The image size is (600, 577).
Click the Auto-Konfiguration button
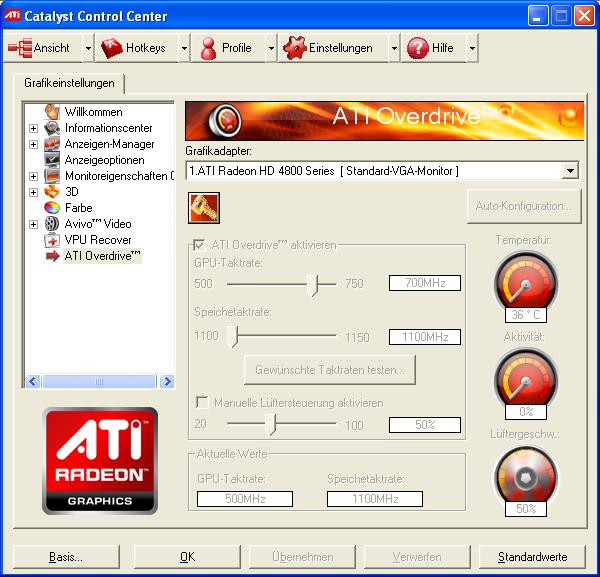click(x=524, y=206)
